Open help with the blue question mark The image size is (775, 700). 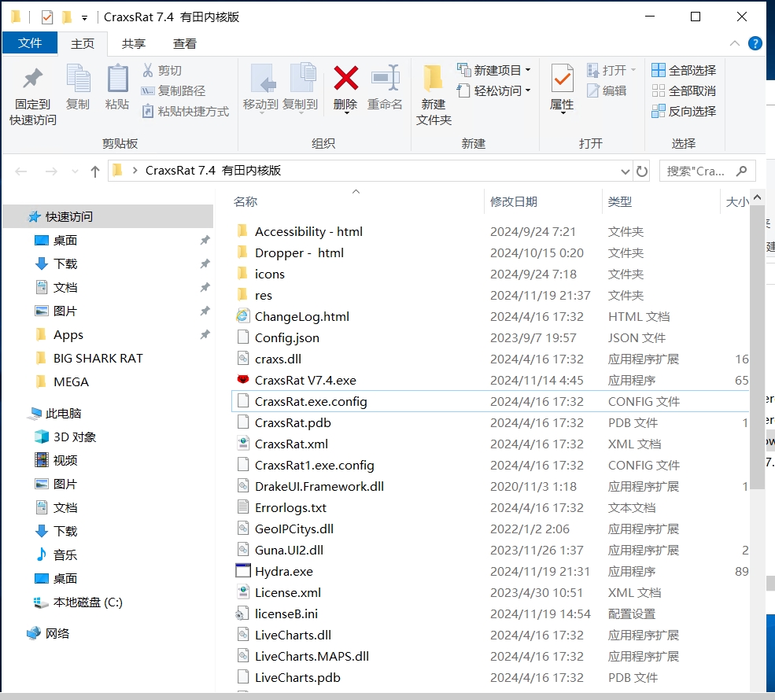755,43
